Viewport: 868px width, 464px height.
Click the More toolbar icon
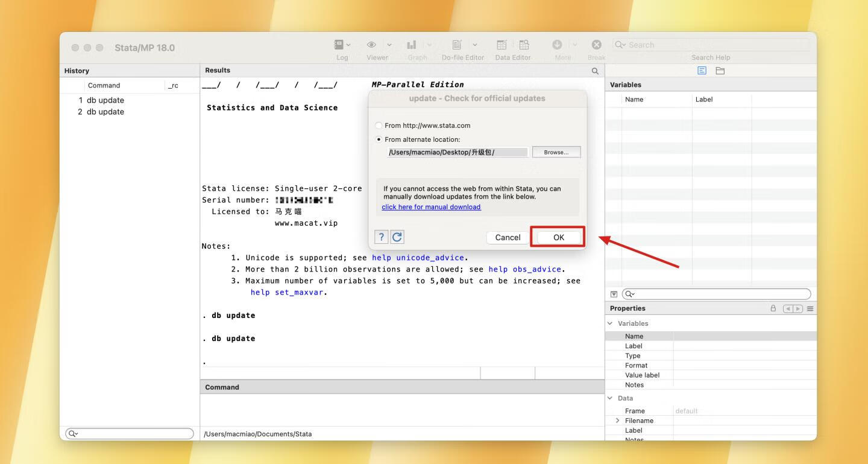coord(557,45)
